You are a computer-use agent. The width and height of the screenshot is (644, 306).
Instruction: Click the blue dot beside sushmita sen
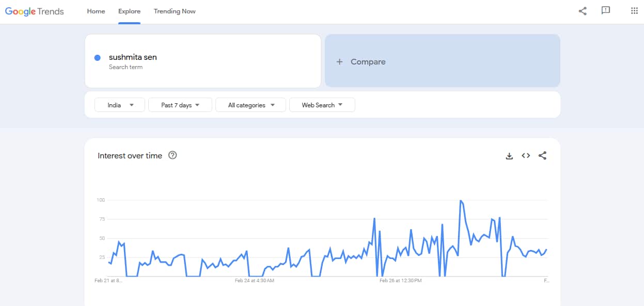[x=97, y=58]
